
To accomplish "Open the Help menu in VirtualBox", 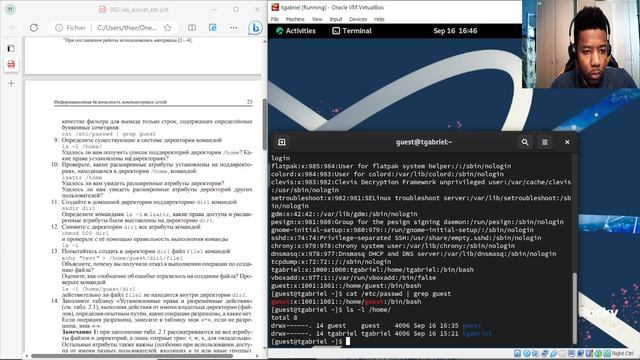I will pos(379,19).
